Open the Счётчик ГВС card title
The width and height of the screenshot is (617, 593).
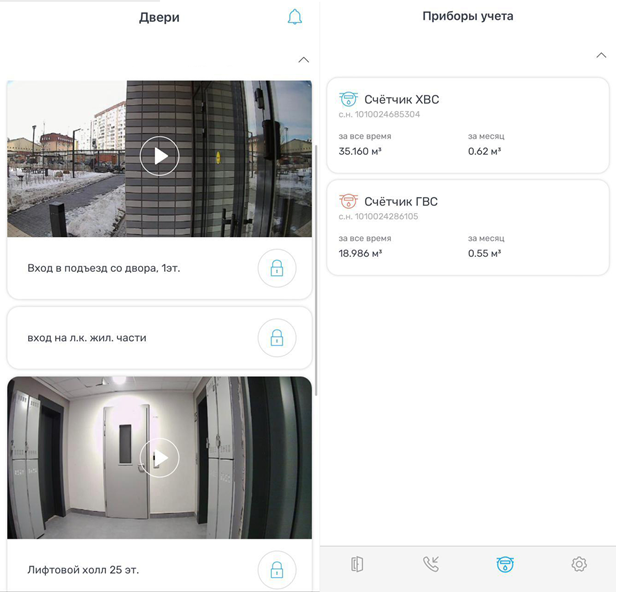(x=401, y=201)
